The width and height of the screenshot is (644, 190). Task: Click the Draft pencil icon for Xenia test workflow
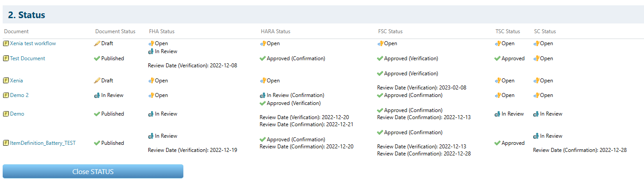pos(97,43)
